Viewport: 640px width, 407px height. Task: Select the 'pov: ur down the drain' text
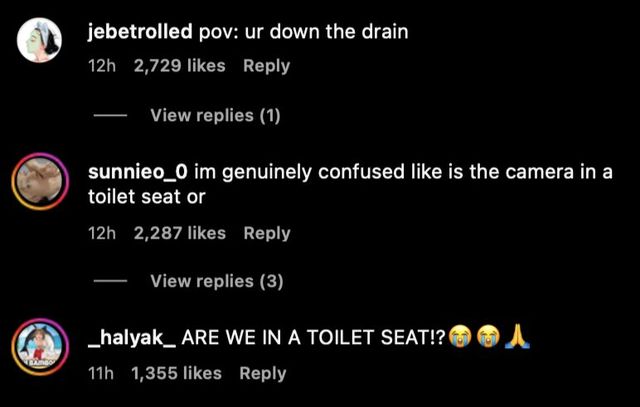[303, 31]
